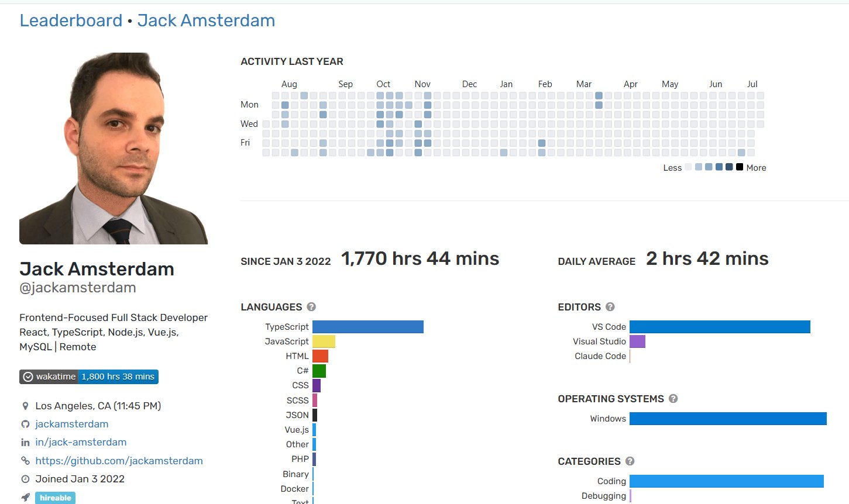Screen dimensions: 849x504
Task: Click the lightest legend swatch next to Less
Action: 688,167
